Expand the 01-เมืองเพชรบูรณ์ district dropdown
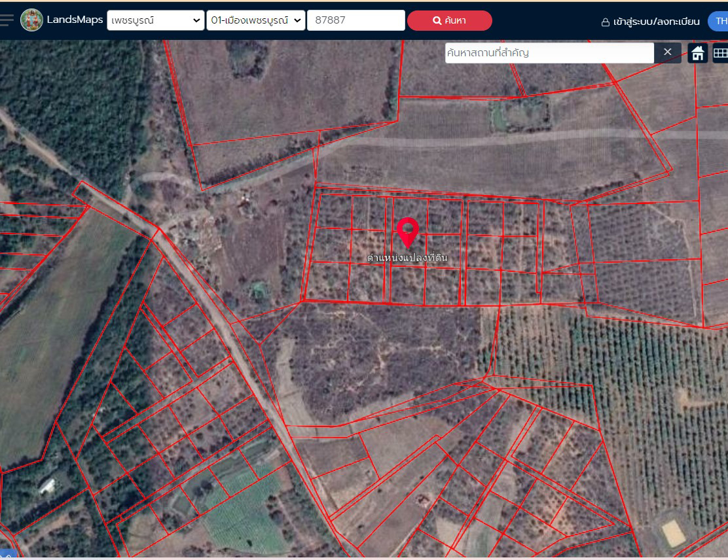The height and width of the screenshot is (560, 728). (x=255, y=20)
